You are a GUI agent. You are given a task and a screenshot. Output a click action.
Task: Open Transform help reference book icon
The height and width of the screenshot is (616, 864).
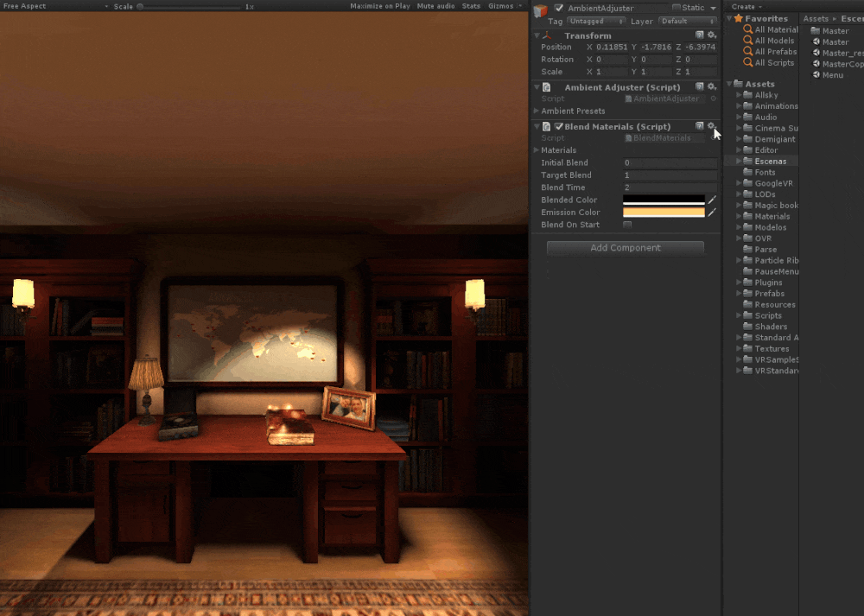pyautogui.click(x=699, y=35)
